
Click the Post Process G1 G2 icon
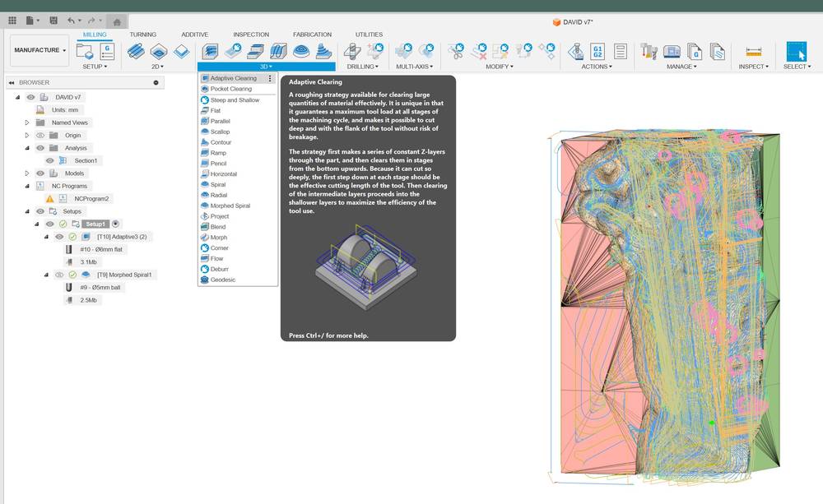tap(597, 52)
